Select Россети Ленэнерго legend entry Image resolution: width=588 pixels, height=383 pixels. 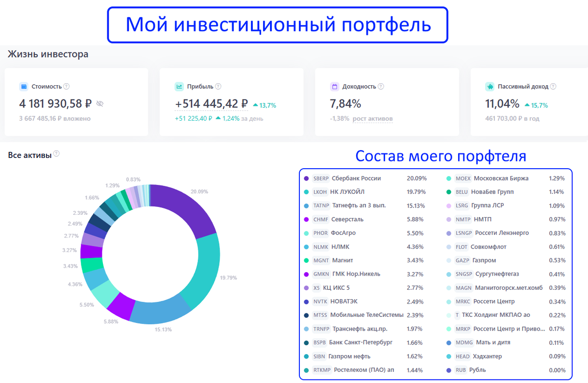tap(507, 233)
